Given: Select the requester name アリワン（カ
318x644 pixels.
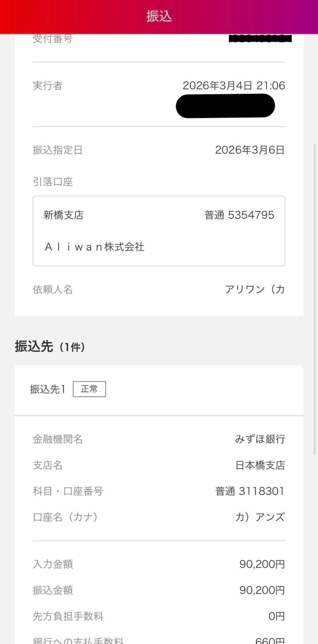Looking at the screenshot, I should coord(255,289).
